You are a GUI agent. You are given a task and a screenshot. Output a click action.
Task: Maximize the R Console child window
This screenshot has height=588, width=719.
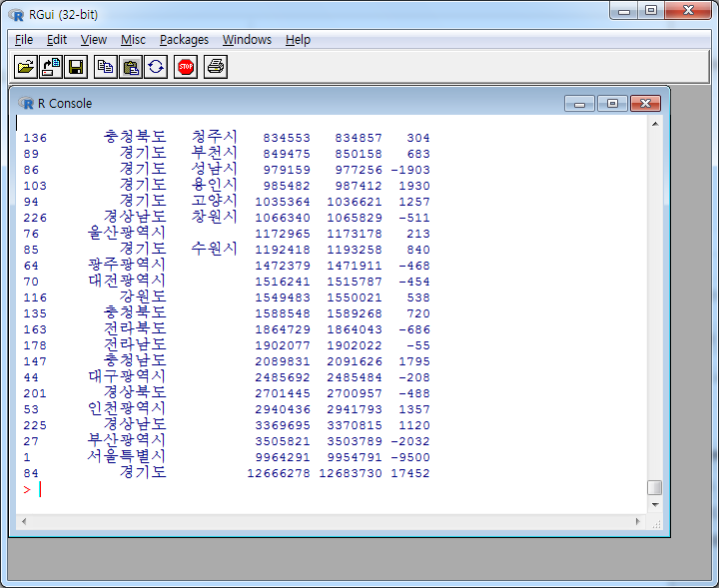[612, 104]
